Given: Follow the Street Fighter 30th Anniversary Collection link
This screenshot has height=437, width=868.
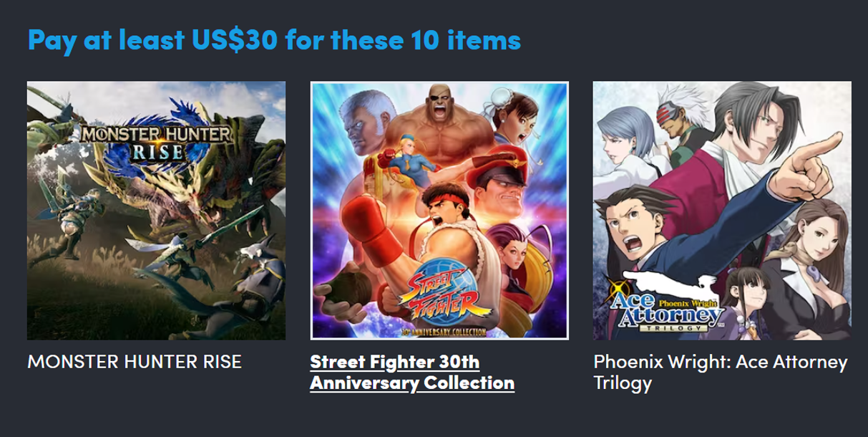Looking at the screenshot, I should 412,372.
